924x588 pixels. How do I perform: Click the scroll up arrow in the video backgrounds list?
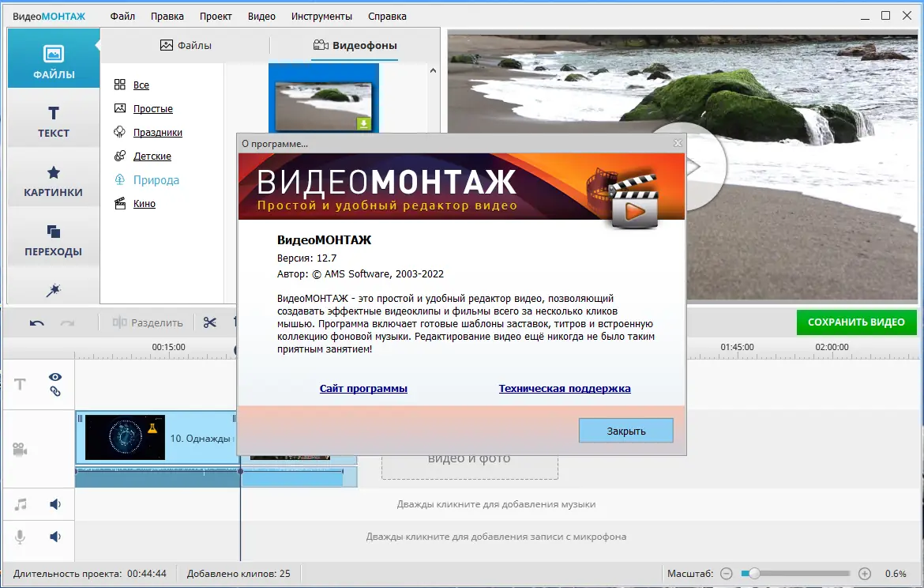(x=433, y=71)
